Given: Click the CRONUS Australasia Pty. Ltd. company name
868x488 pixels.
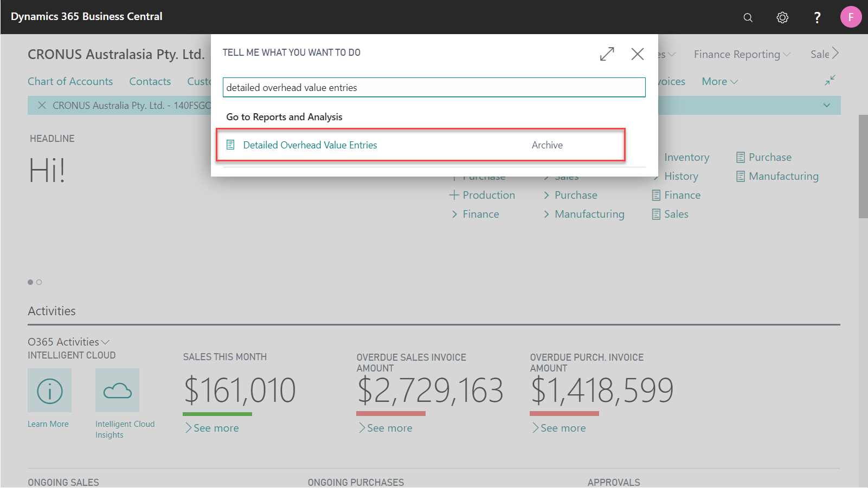Looking at the screenshot, I should coord(116,54).
